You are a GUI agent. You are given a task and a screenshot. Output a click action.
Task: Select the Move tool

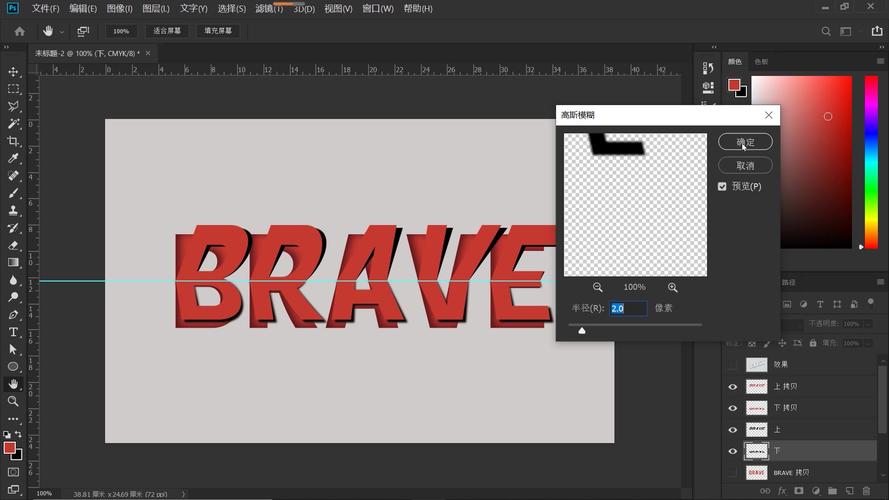pyautogui.click(x=13, y=72)
